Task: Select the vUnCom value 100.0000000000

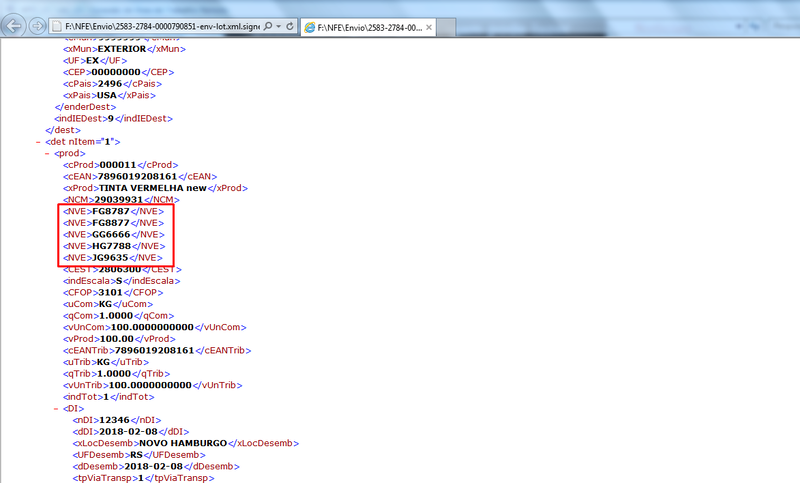Action: [x=152, y=327]
